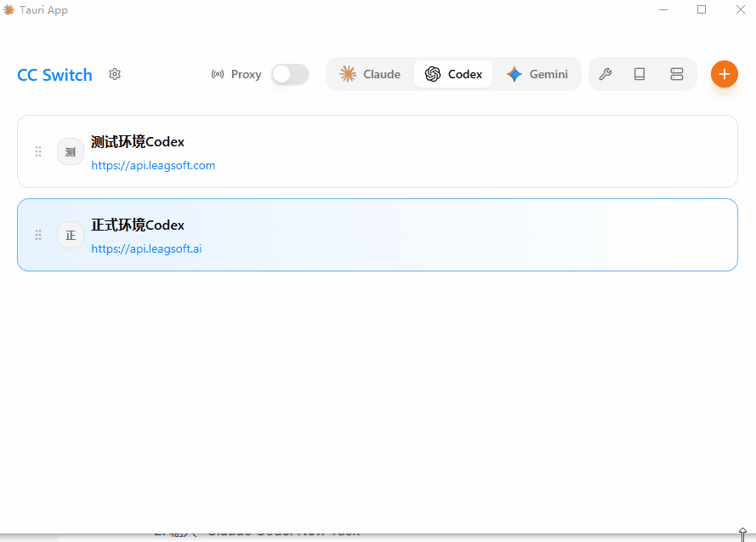Click the drag handle of 测试环境Codex
Image resolution: width=756 pixels, height=542 pixels.
tap(38, 151)
